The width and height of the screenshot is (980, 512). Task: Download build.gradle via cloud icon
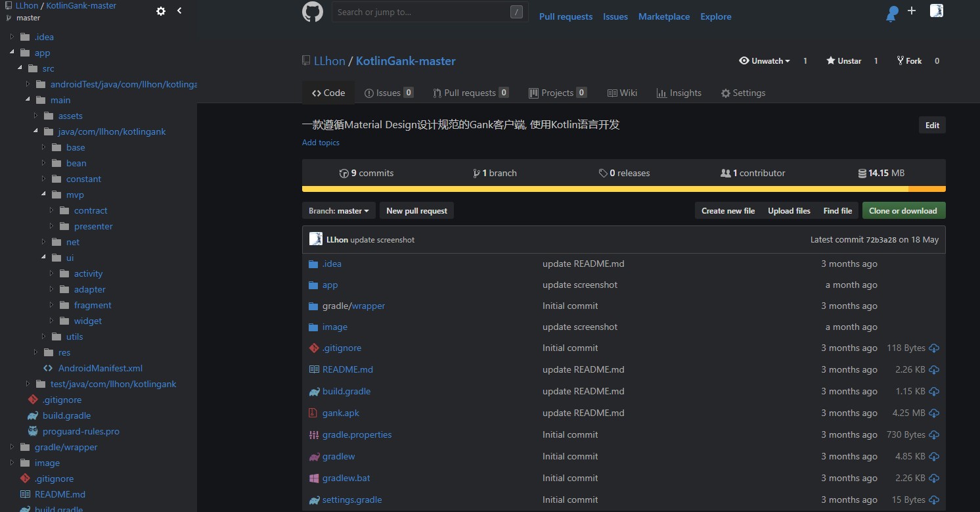[934, 392]
